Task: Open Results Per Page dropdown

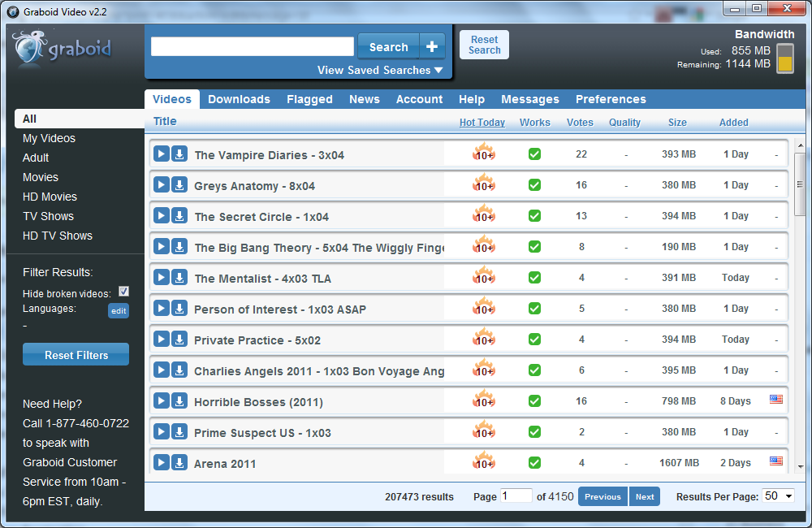Action: pyautogui.click(x=779, y=496)
